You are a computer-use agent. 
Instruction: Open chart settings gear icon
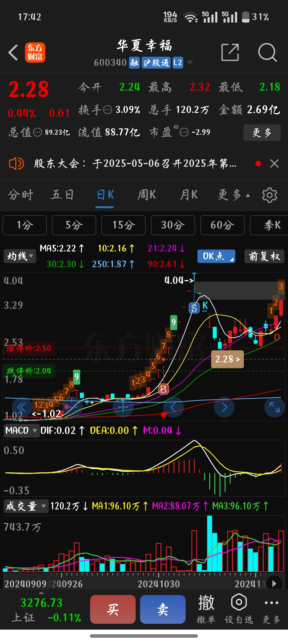click(x=269, y=195)
